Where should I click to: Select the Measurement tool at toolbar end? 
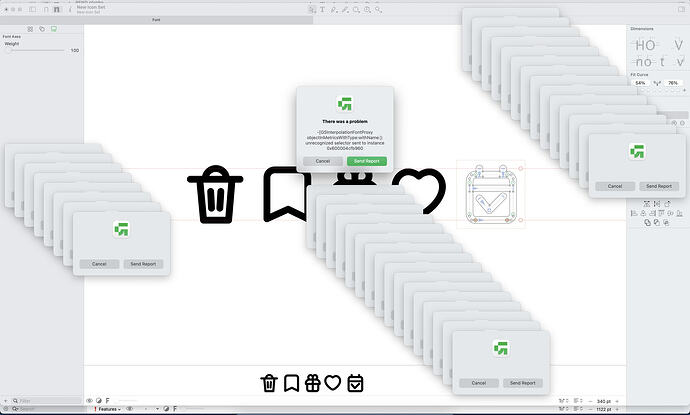[x=378, y=9]
